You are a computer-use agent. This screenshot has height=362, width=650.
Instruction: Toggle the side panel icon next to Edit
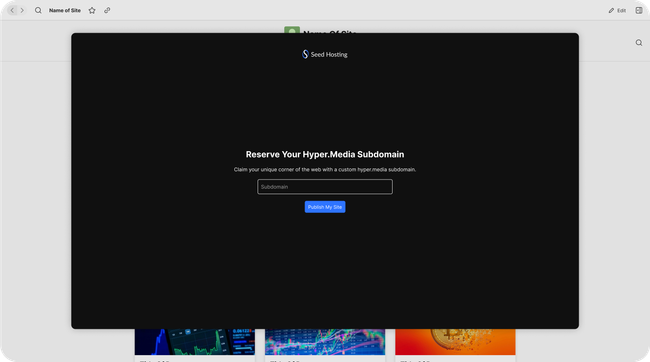tap(639, 10)
